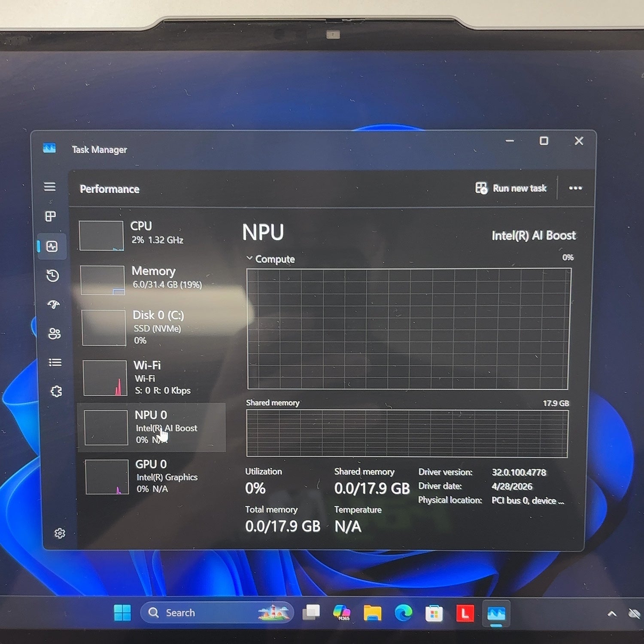Launch Microsoft 365 Copilot from taskbar
Viewport: 644px width, 644px height.
click(x=342, y=613)
